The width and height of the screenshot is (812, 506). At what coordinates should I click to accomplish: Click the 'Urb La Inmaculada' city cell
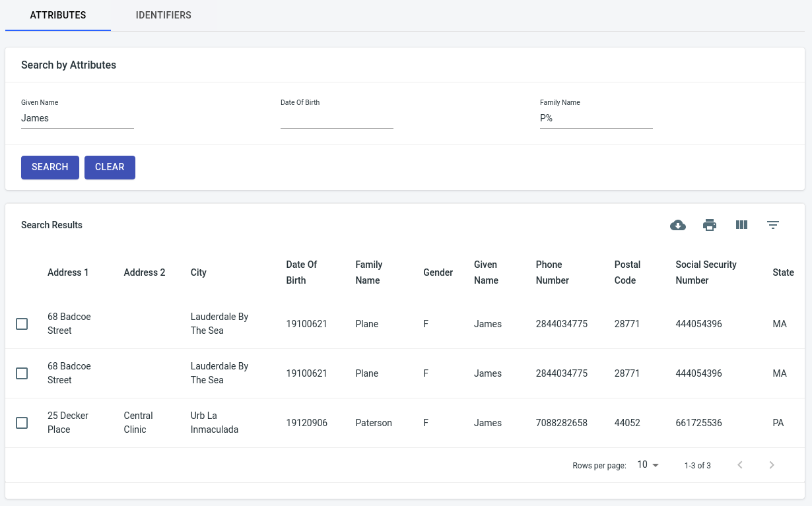(215, 423)
